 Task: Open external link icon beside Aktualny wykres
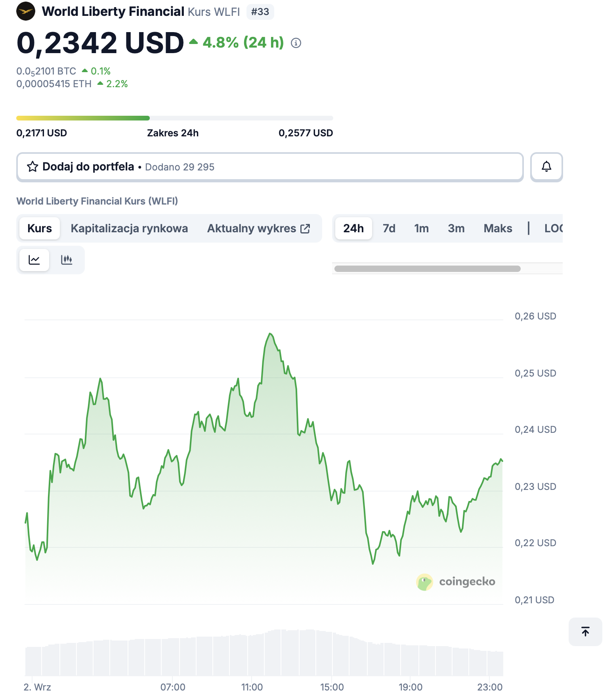[305, 229]
